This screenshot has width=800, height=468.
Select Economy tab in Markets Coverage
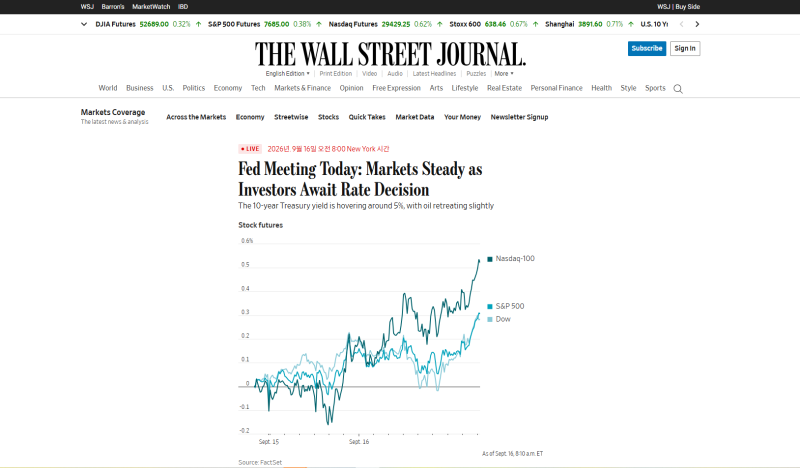tap(250, 117)
